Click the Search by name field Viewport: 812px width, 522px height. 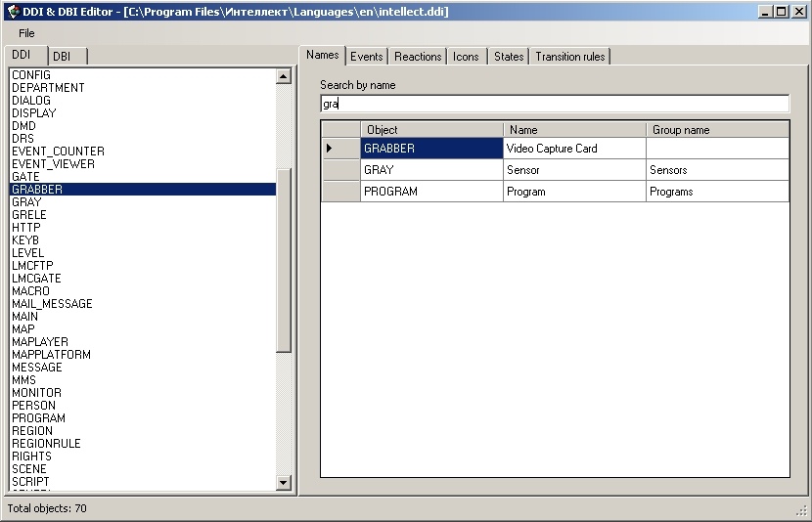point(554,104)
